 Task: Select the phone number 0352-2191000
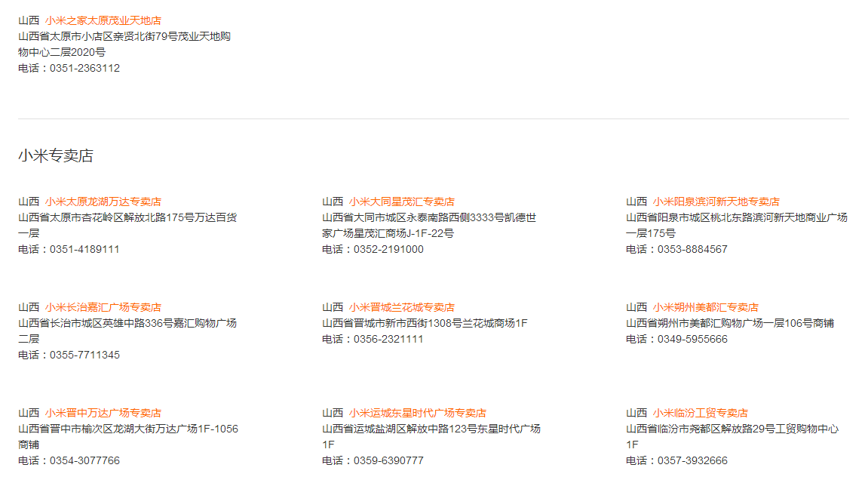pyautogui.click(x=388, y=249)
